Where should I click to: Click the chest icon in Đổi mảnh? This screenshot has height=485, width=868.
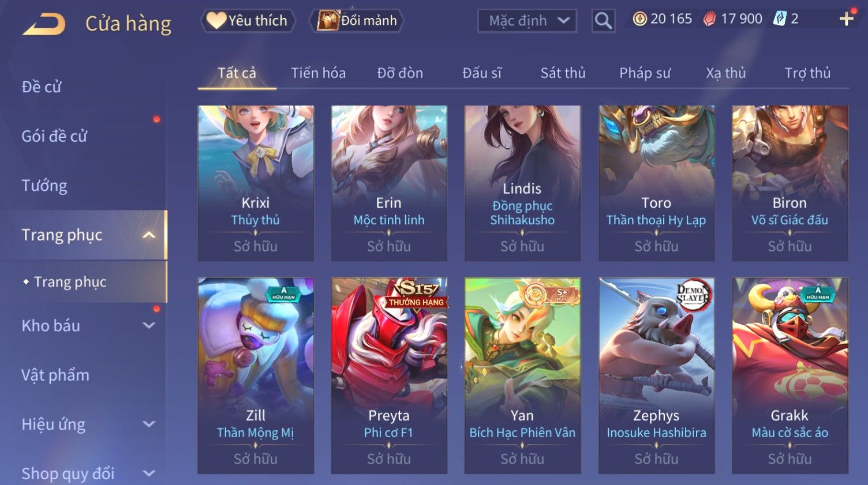click(x=328, y=20)
